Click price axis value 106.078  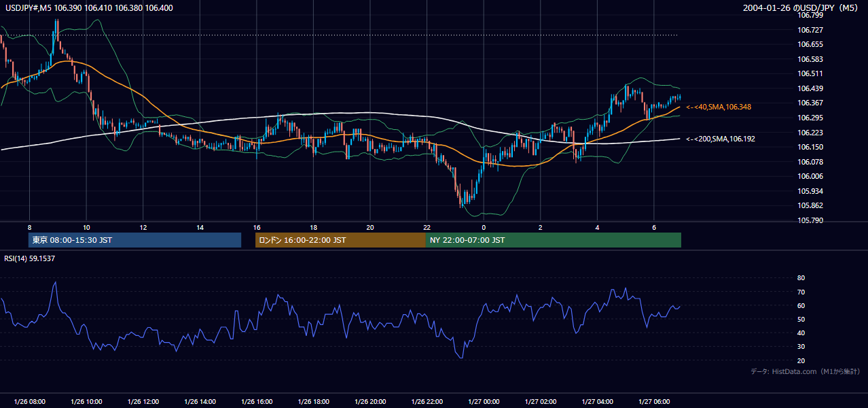(x=810, y=162)
